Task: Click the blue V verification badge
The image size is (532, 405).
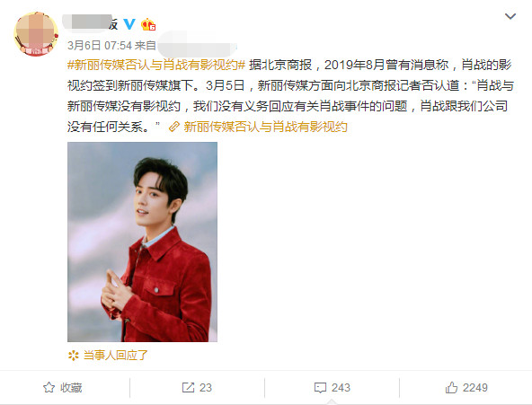Action: pos(129,24)
